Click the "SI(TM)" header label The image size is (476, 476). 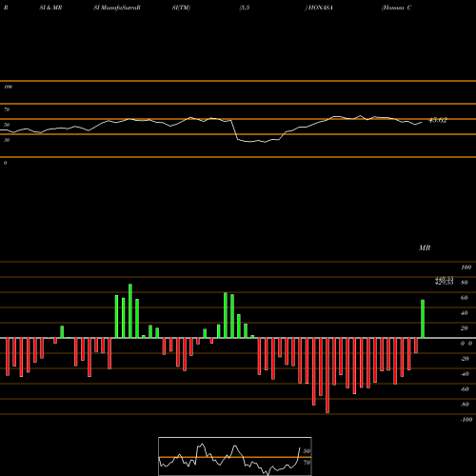point(181,8)
